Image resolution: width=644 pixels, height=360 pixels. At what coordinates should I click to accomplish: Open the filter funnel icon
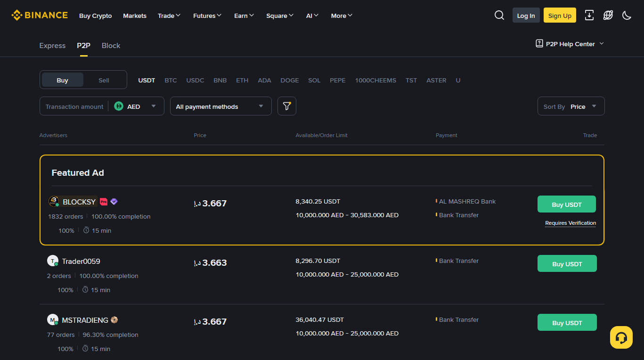click(287, 106)
